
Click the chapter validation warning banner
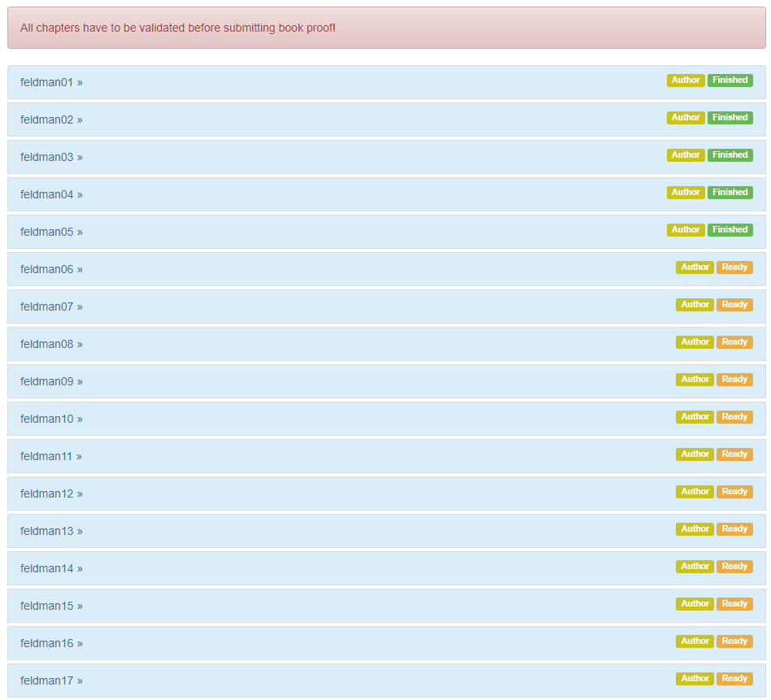[x=386, y=28]
